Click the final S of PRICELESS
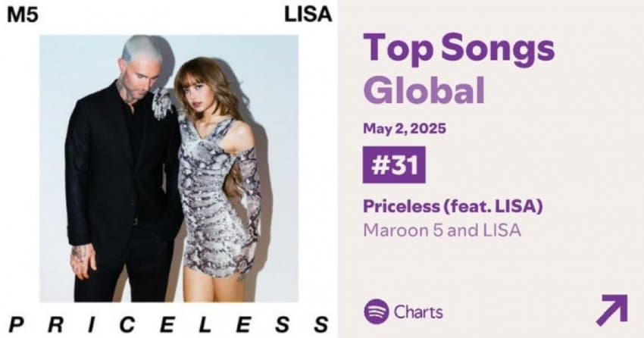This screenshot has width=644, height=338. click(321, 324)
